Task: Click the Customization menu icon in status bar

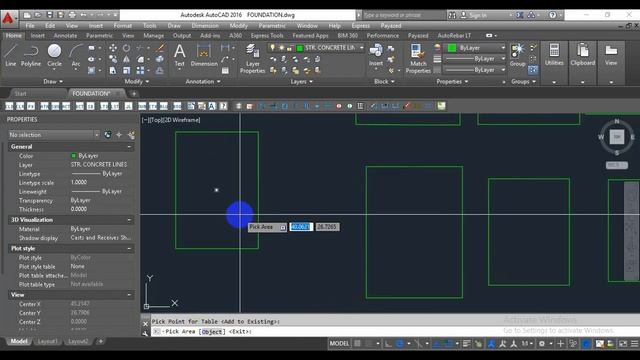Action: pyautogui.click(x=634, y=344)
